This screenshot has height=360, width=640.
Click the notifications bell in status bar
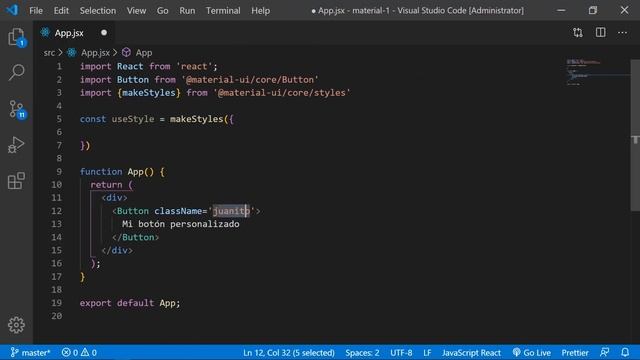coord(625,352)
